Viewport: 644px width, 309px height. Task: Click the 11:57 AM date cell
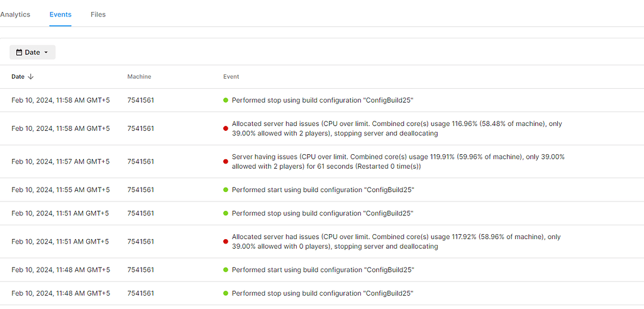60,162
